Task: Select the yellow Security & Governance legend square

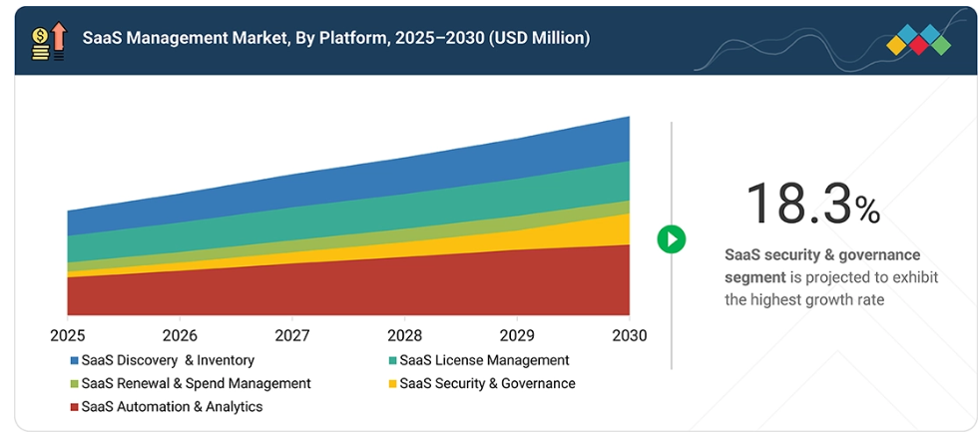Action: pos(392,384)
